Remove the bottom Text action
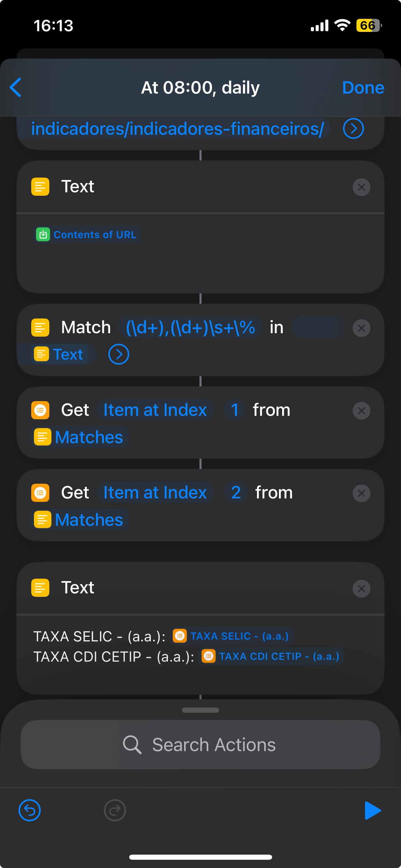This screenshot has height=868, width=401. click(x=361, y=589)
